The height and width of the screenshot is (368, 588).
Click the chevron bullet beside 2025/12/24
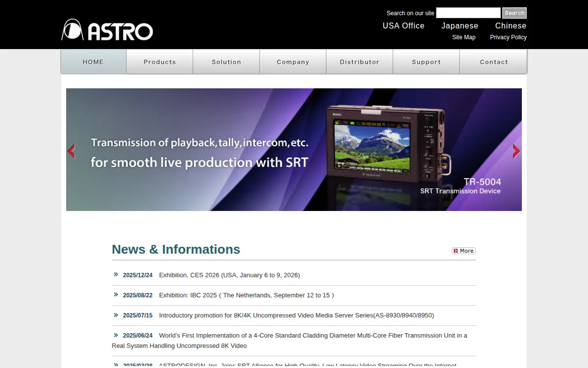pos(116,274)
